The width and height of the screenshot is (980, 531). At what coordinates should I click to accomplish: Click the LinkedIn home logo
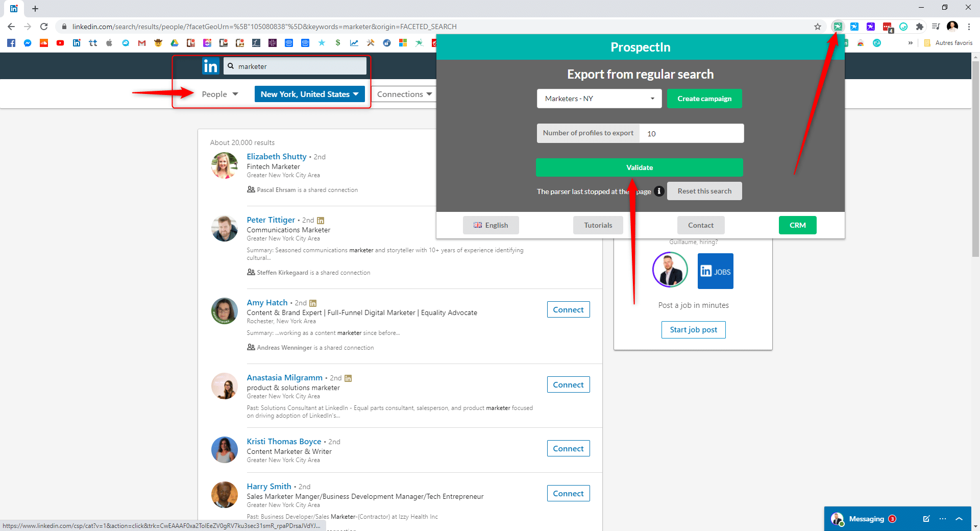[x=210, y=66]
